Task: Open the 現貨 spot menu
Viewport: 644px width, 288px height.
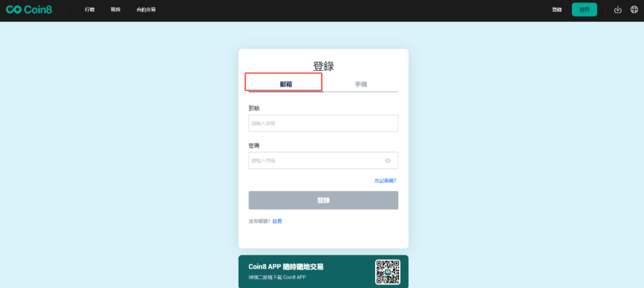Action: coord(116,10)
